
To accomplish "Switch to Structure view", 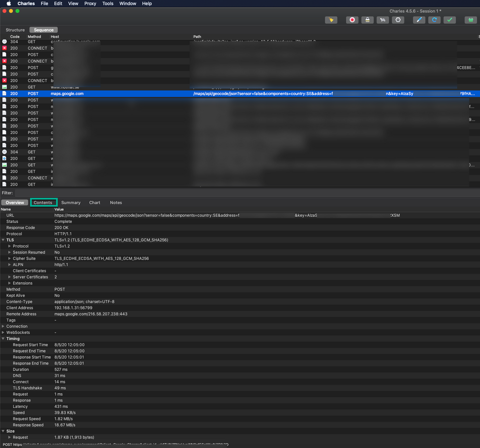I will (x=15, y=29).
